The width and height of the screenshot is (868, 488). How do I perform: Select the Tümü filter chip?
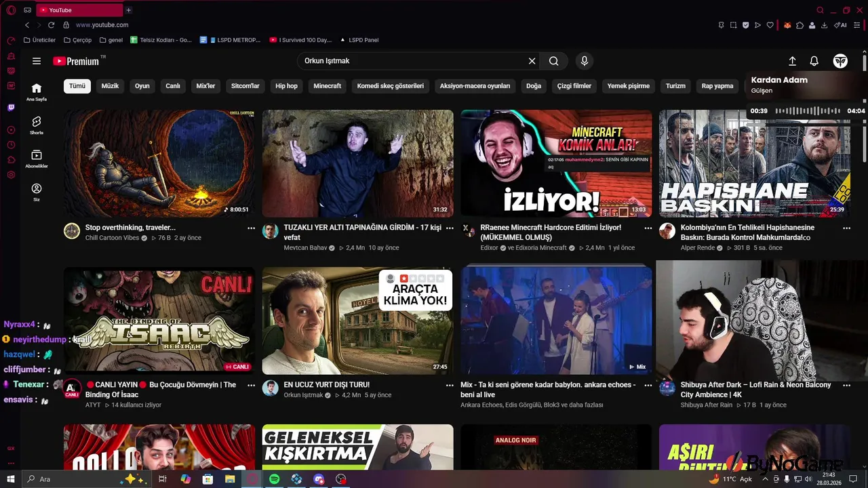tap(77, 86)
